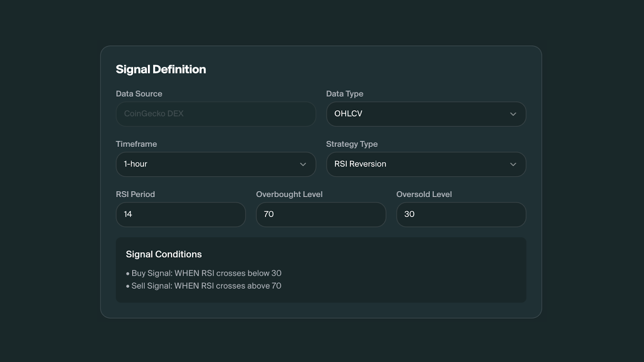Click the Signal Conditions heading
644x362 pixels.
tap(164, 254)
